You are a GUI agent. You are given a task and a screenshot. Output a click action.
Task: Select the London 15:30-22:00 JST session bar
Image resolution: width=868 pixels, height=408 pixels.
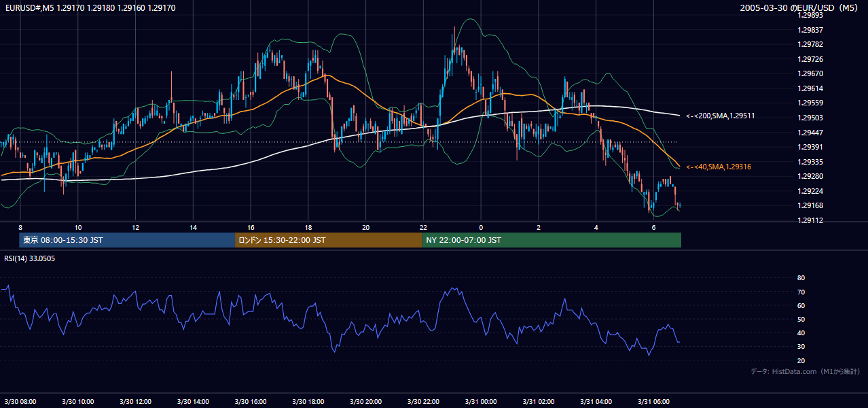[328, 240]
